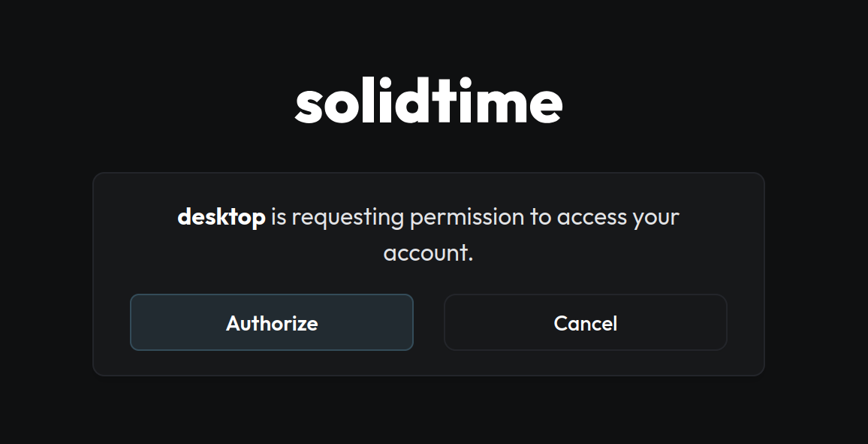
Task: Click the permission request message text
Action: coord(428,233)
